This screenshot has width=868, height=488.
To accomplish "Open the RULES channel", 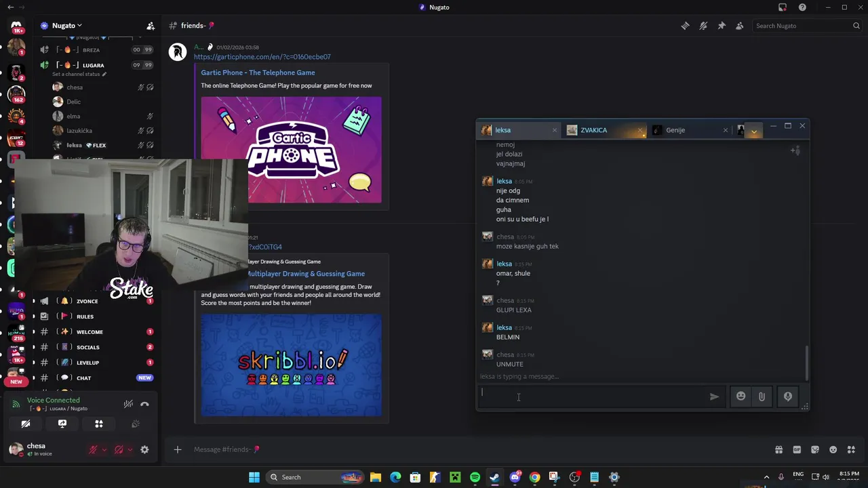I will coord(85,317).
